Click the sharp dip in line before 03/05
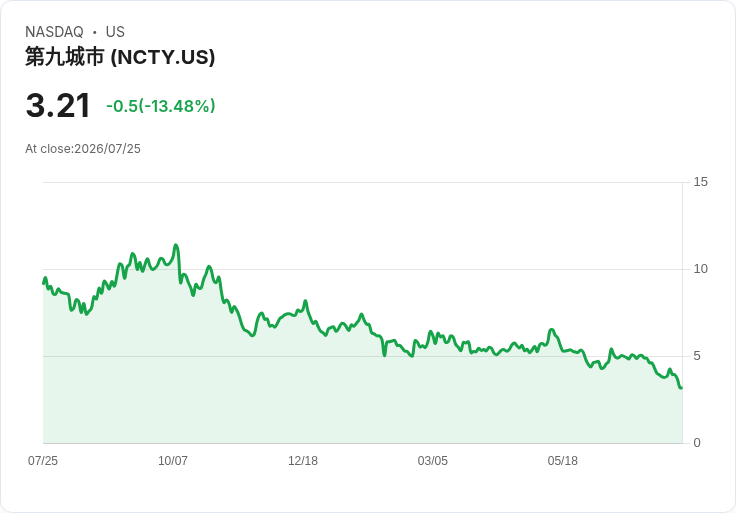This screenshot has height=513, width=736. (384, 355)
